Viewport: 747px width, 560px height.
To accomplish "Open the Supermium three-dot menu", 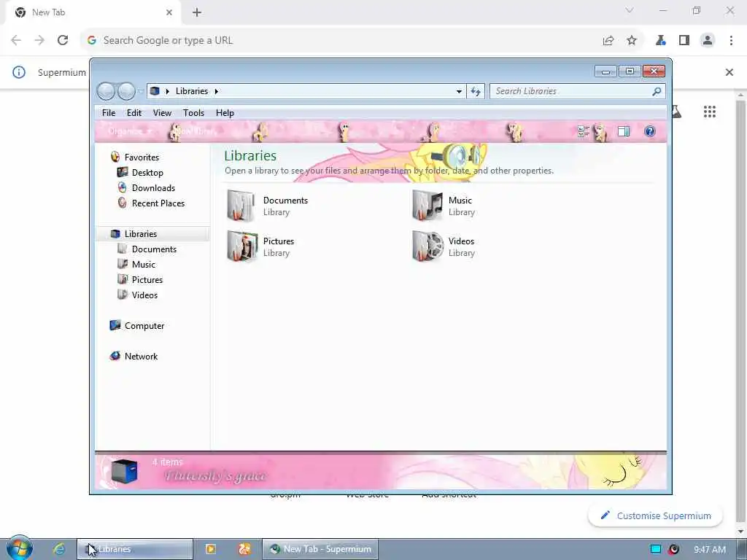I will point(731,41).
